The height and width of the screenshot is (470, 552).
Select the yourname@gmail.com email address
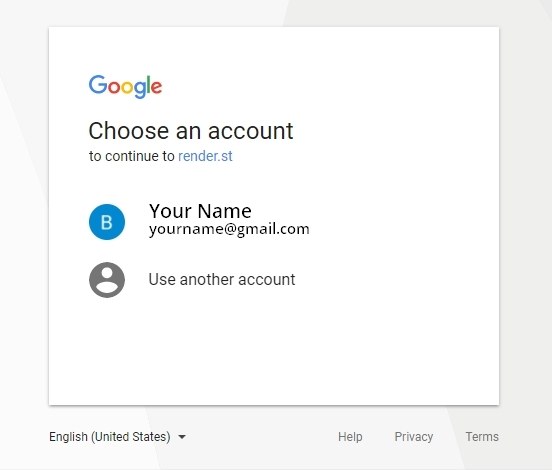point(229,230)
